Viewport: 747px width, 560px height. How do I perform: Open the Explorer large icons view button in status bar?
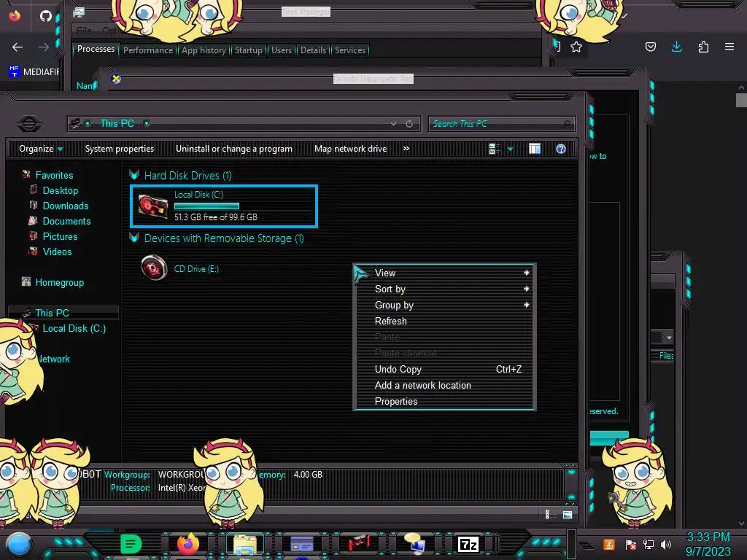[568, 514]
